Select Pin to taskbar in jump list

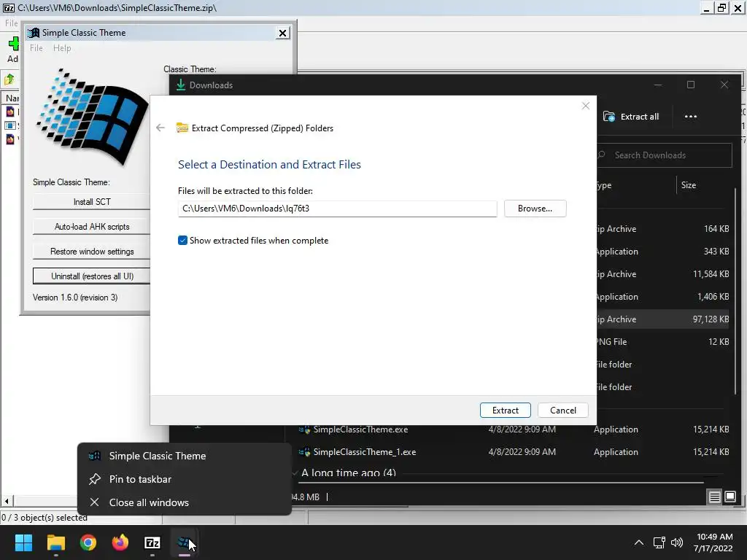pyautogui.click(x=185, y=479)
